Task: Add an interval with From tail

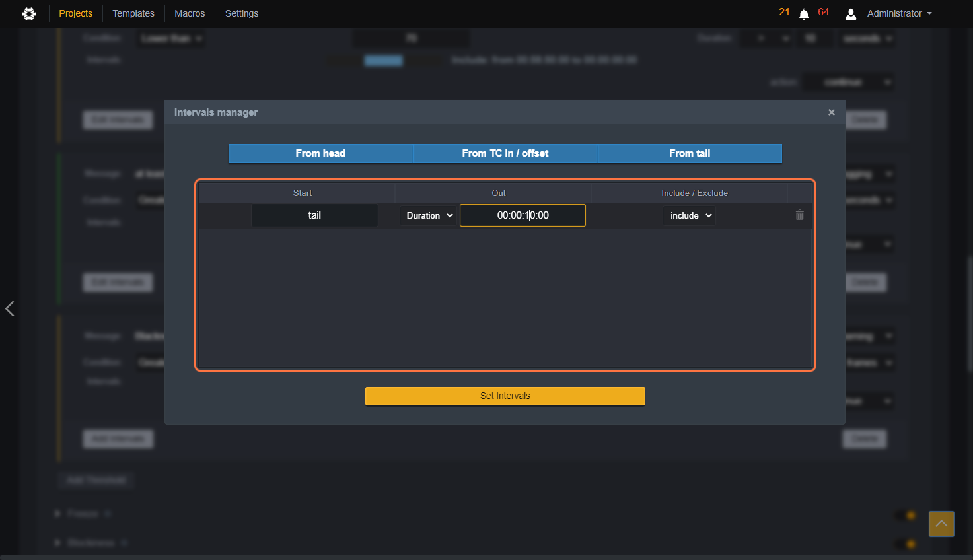Action: [690, 153]
